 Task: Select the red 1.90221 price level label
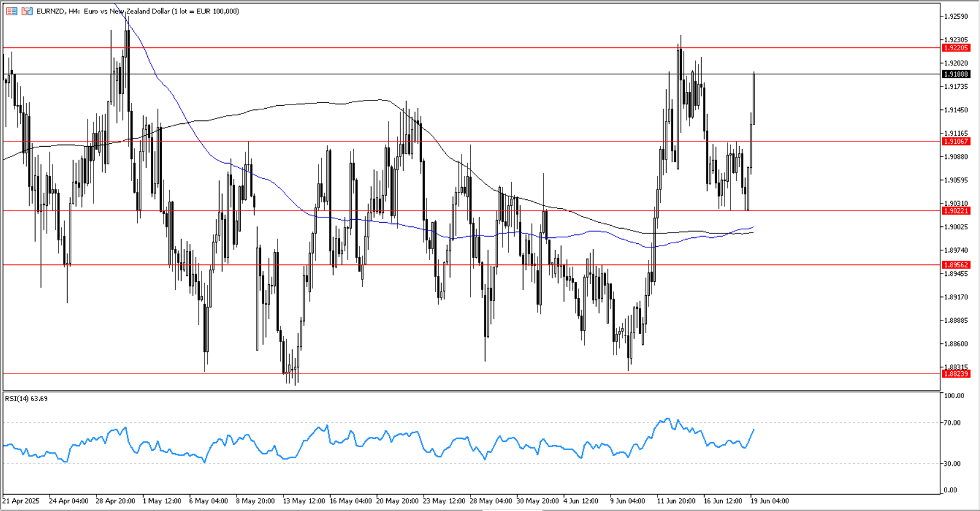[x=956, y=211]
